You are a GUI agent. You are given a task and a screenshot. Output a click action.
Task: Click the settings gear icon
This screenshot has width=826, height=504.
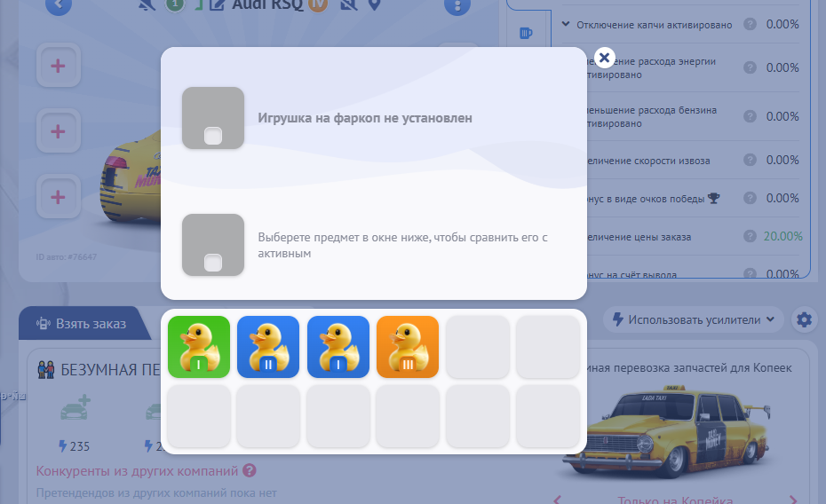point(805,319)
